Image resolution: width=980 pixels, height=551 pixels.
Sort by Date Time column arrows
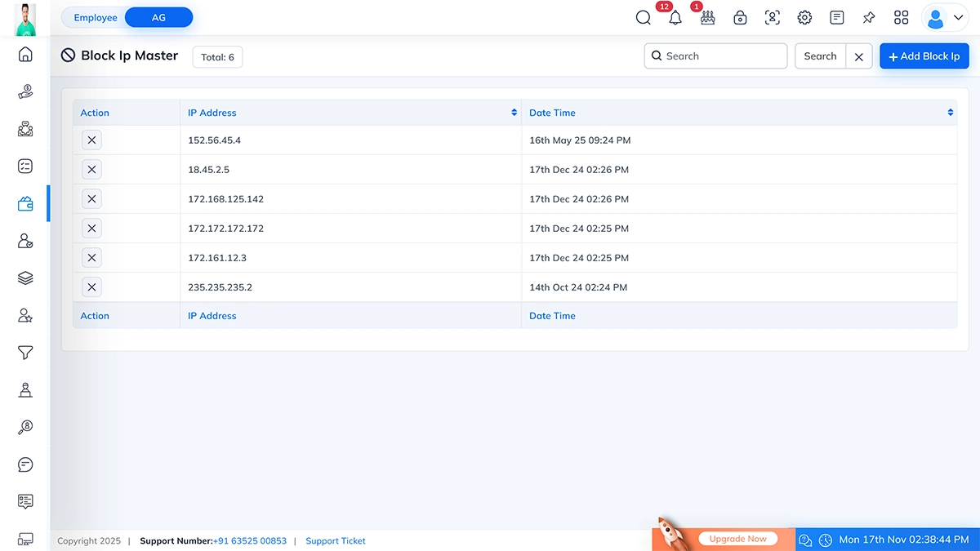click(x=951, y=113)
